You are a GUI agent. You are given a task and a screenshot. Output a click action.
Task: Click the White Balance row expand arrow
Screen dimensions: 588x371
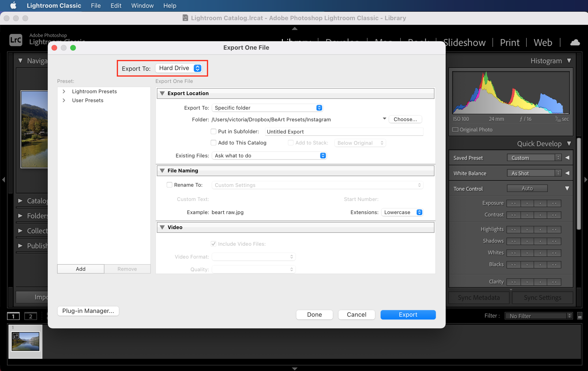(x=567, y=173)
